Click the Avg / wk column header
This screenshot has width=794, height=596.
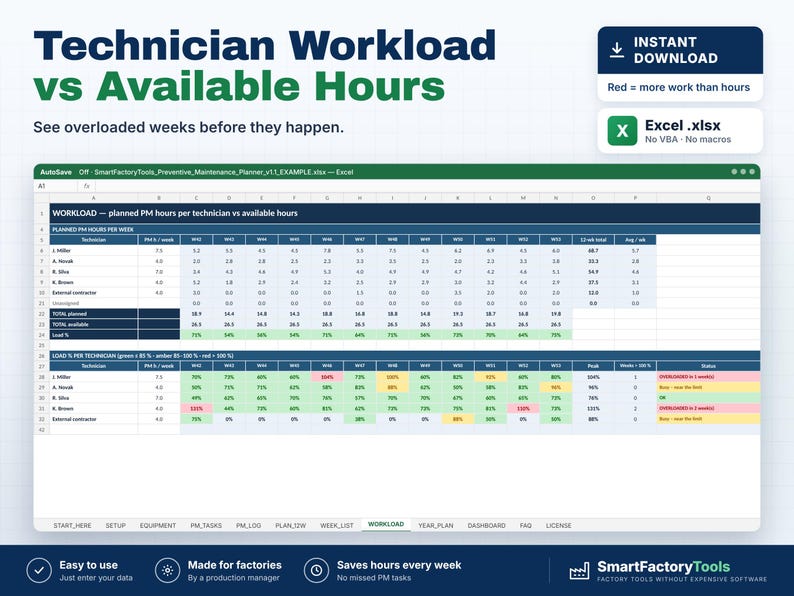point(635,240)
